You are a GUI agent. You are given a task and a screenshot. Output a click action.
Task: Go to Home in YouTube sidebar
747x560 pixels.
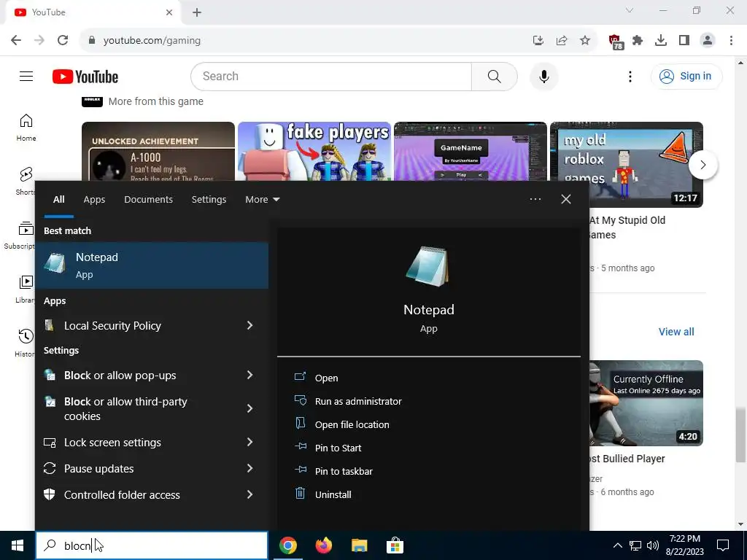[x=26, y=128]
